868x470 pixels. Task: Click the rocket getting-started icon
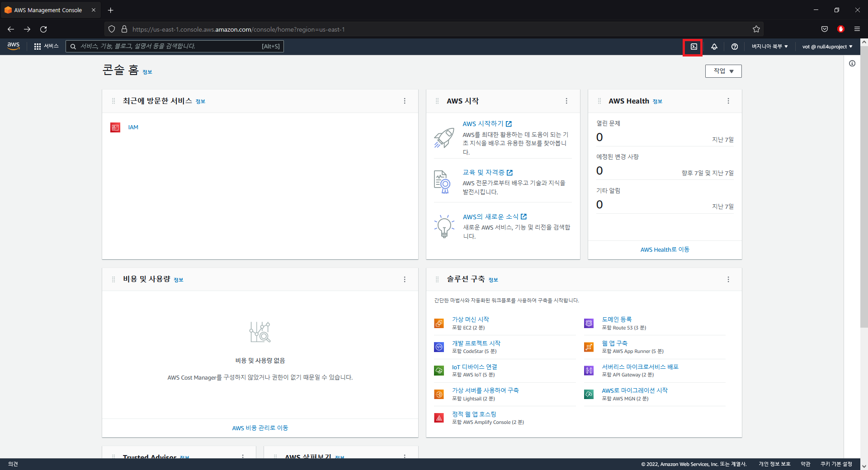[444, 137]
